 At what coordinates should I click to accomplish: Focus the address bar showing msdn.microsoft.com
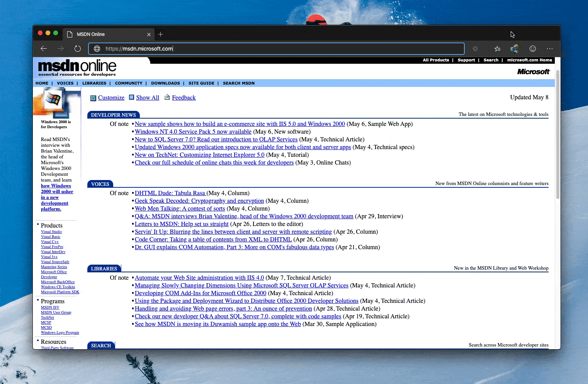276,49
